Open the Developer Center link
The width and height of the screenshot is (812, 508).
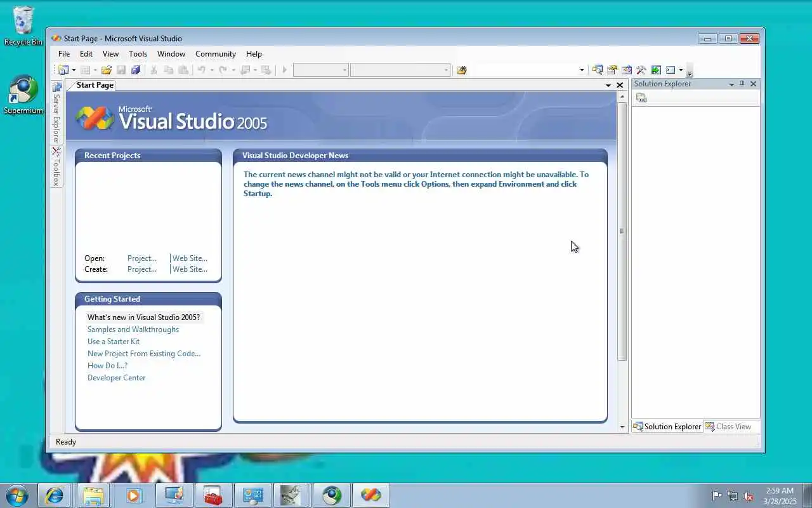pyautogui.click(x=116, y=378)
